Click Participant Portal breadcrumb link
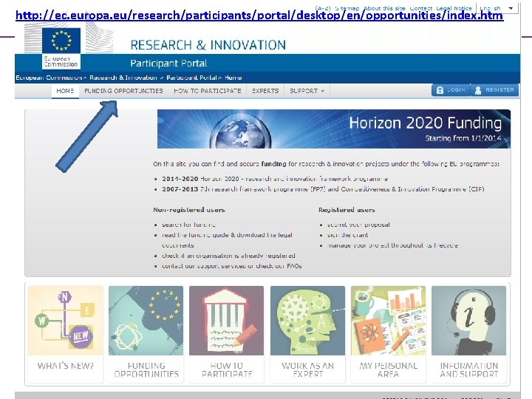Image resolution: width=532 pixels, height=399 pixels. point(191,78)
